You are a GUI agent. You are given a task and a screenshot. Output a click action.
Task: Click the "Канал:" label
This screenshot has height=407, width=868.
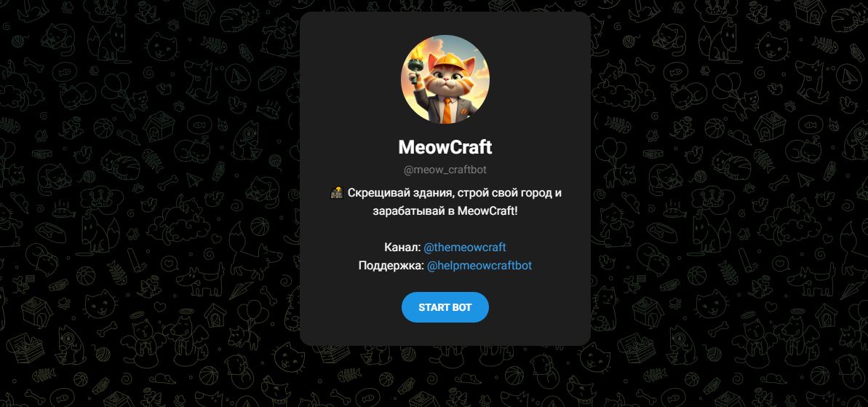tap(402, 248)
